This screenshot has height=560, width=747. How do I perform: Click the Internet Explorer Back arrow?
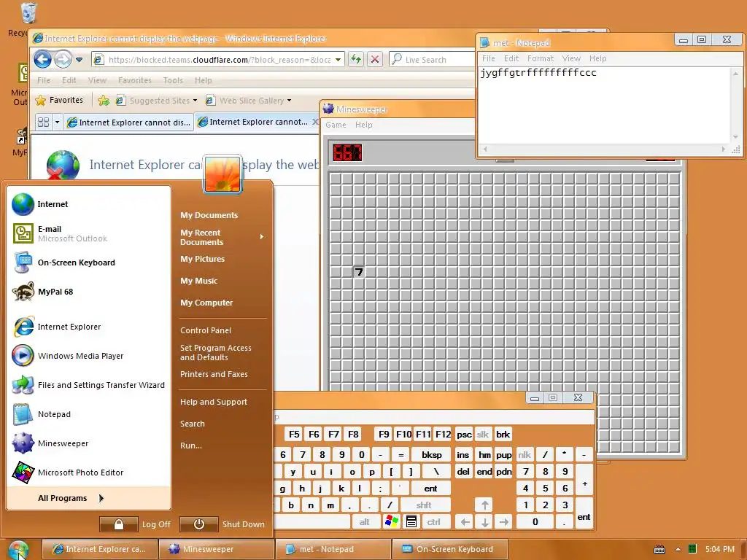point(43,60)
